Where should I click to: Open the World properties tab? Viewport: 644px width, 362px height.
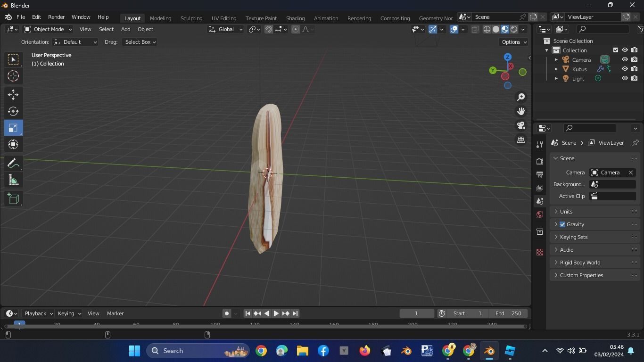pos(540,214)
